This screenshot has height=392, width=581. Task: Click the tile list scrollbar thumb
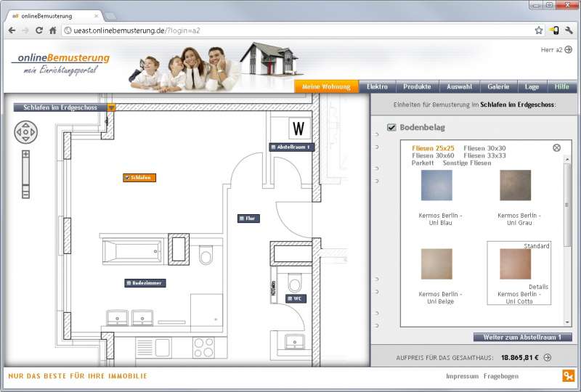tap(567, 205)
